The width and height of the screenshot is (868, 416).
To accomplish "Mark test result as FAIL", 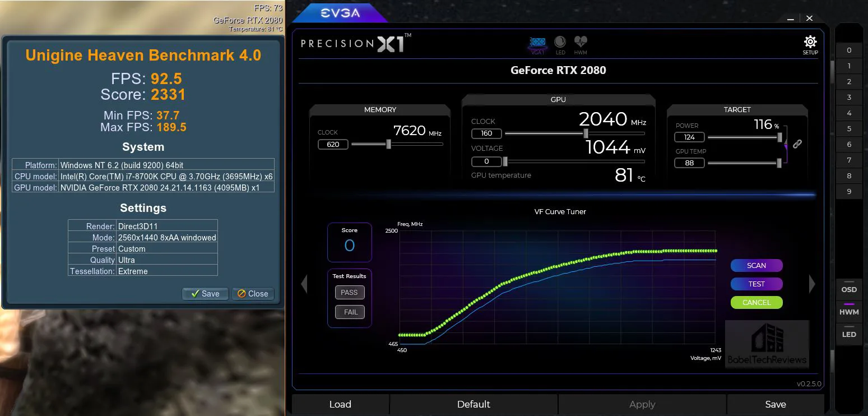I will coord(351,312).
